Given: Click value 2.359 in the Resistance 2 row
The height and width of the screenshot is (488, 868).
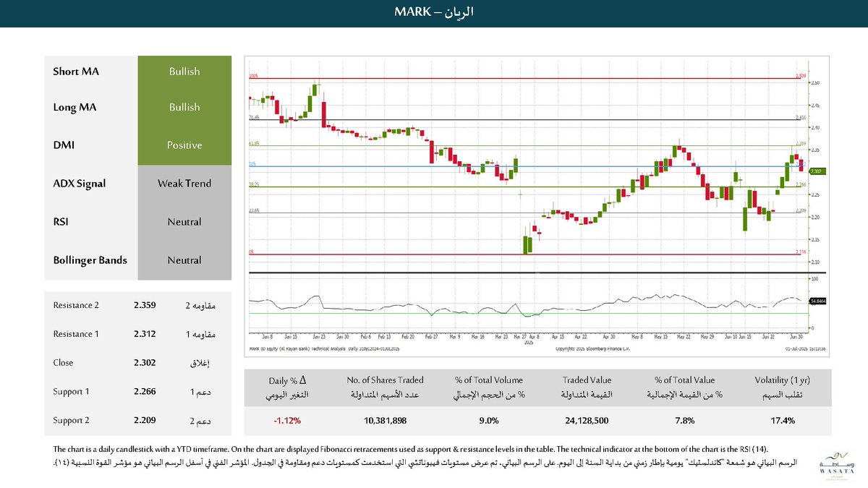Looking at the screenshot, I should pyautogui.click(x=145, y=305).
